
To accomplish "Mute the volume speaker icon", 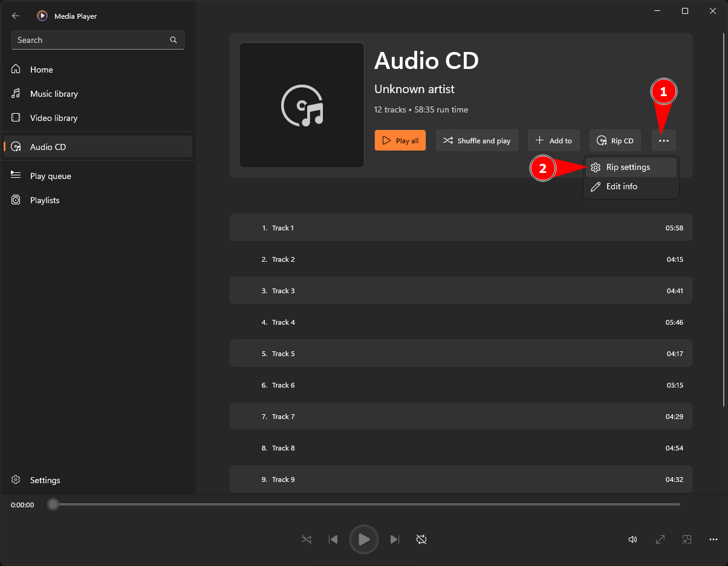I will click(x=632, y=539).
